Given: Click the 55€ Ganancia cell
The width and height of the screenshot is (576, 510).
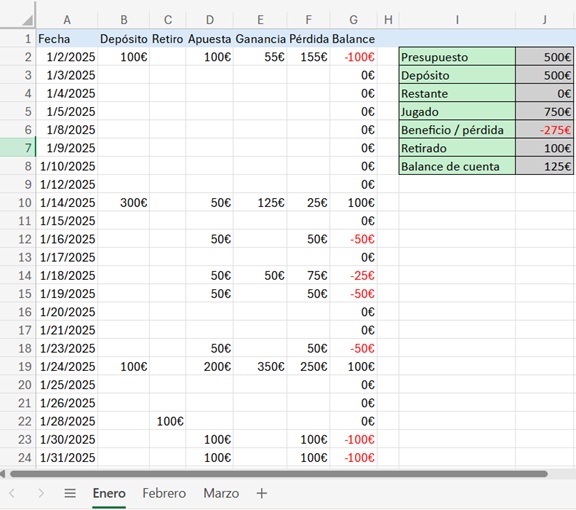Looking at the screenshot, I should coord(260,57).
